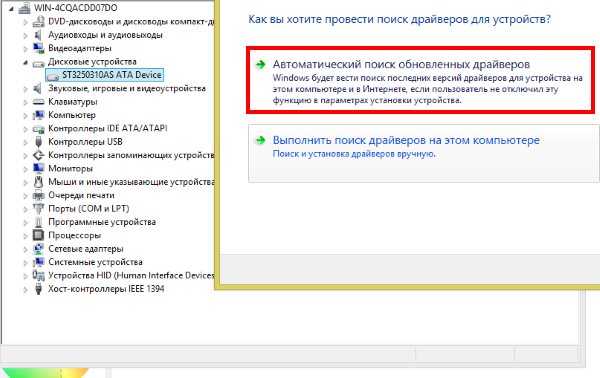Viewport: 600px width, 378px height.
Task: Click the Мониторы monitor icon
Action: pyautogui.click(x=38, y=168)
